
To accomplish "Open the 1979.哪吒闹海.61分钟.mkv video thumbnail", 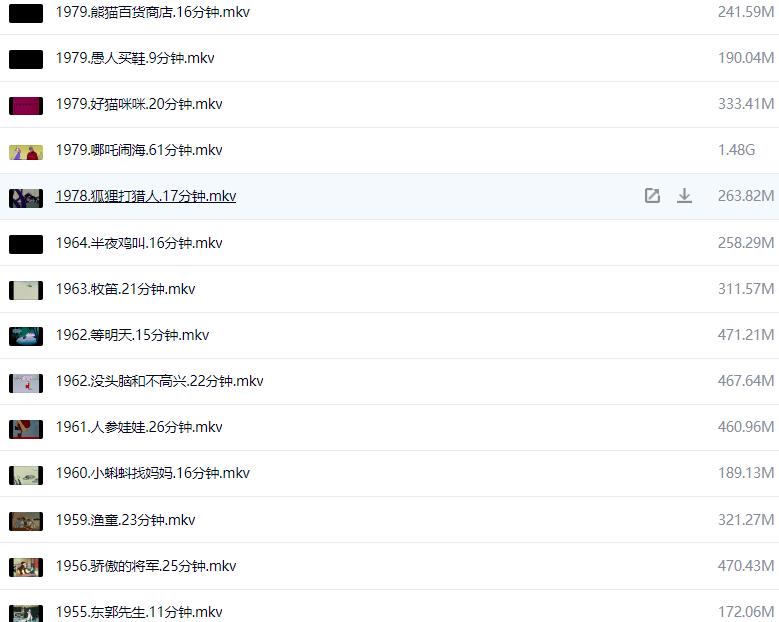I will click(26, 152).
